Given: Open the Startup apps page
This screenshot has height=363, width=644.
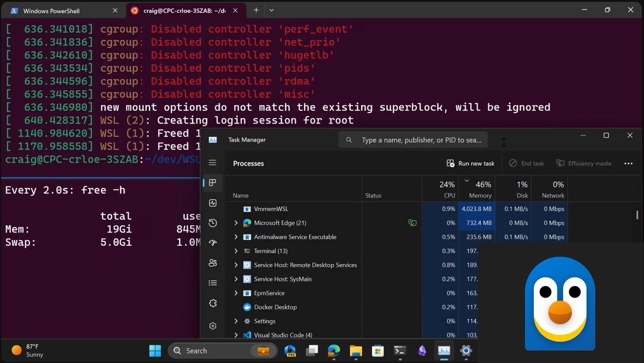Looking at the screenshot, I should [213, 242].
